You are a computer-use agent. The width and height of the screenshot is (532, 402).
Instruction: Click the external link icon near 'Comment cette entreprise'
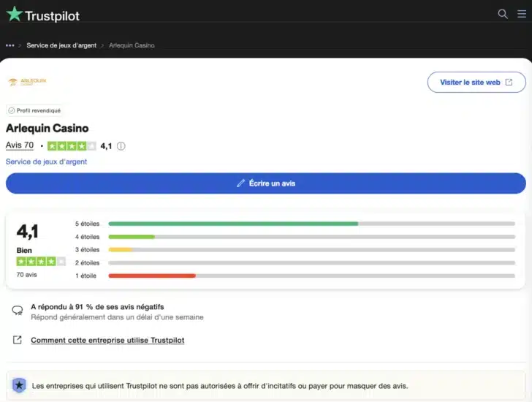[18, 340]
